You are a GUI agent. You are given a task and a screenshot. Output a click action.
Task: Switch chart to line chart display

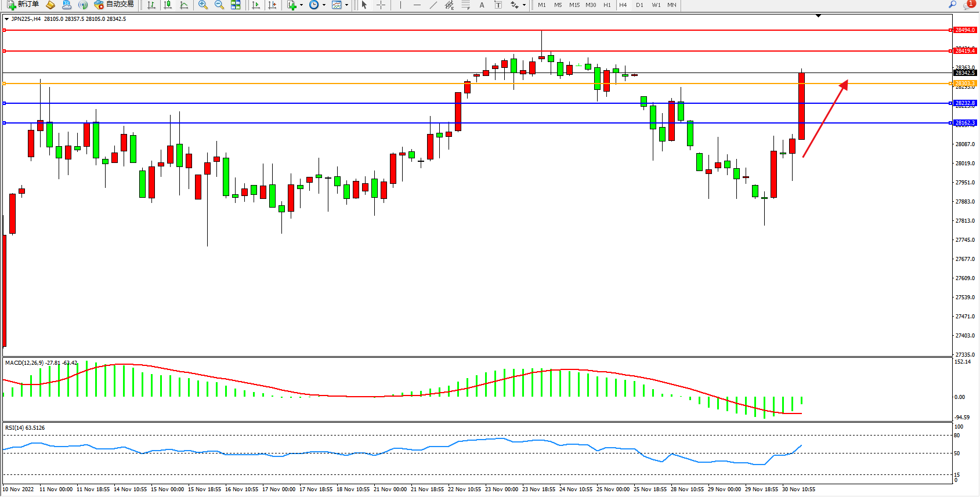click(184, 5)
